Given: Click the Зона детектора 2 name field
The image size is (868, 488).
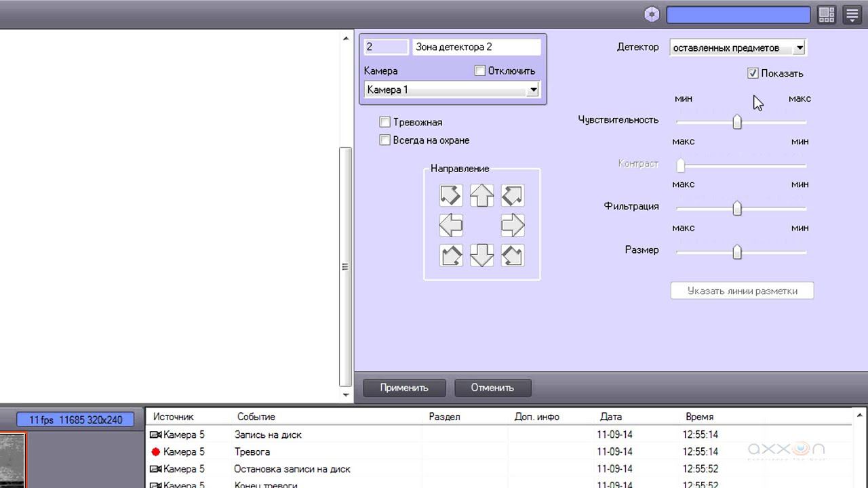Looking at the screenshot, I should click(x=477, y=47).
